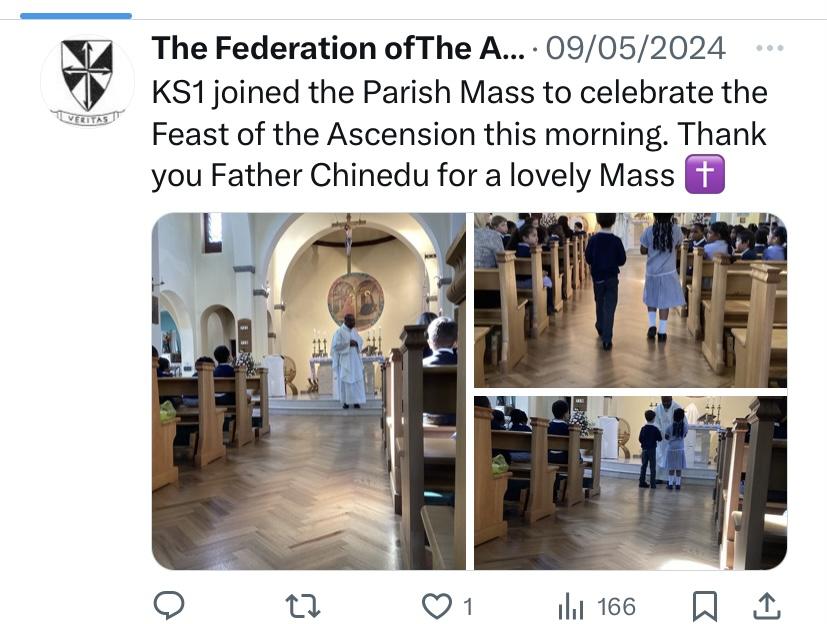Bookmark this Parish Mass tweet
The width and height of the screenshot is (827, 624).
[x=705, y=605]
